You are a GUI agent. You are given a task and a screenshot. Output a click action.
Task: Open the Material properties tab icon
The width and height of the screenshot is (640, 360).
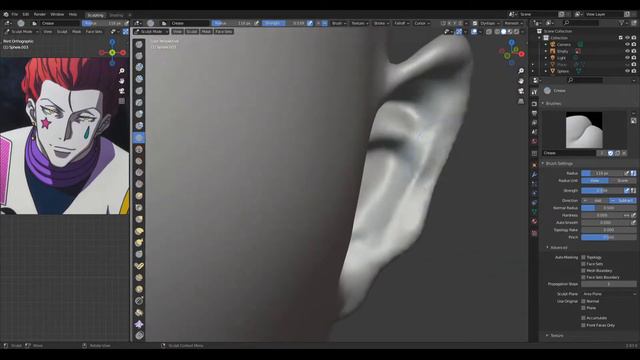pyautogui.click(x=534, y=221)
